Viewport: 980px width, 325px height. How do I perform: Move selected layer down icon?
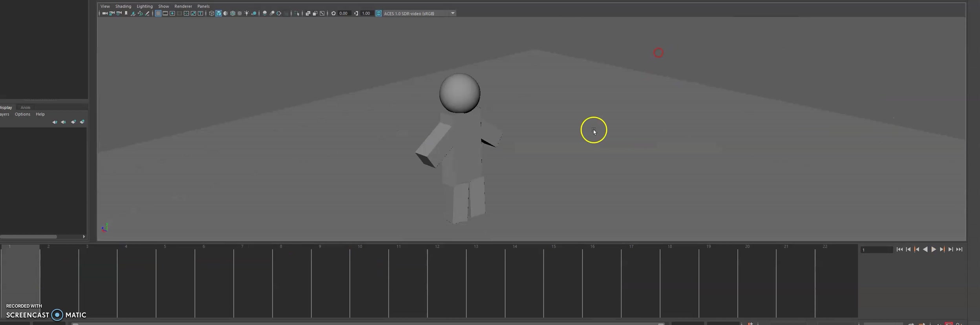point(63,122)
